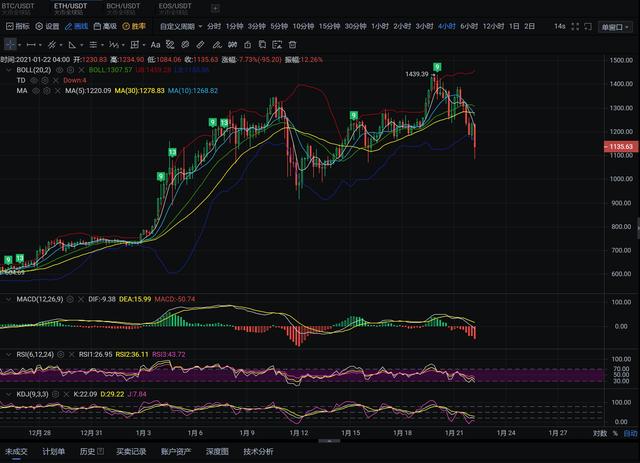Open KDJ indicator settings gear

coord(55,394)
